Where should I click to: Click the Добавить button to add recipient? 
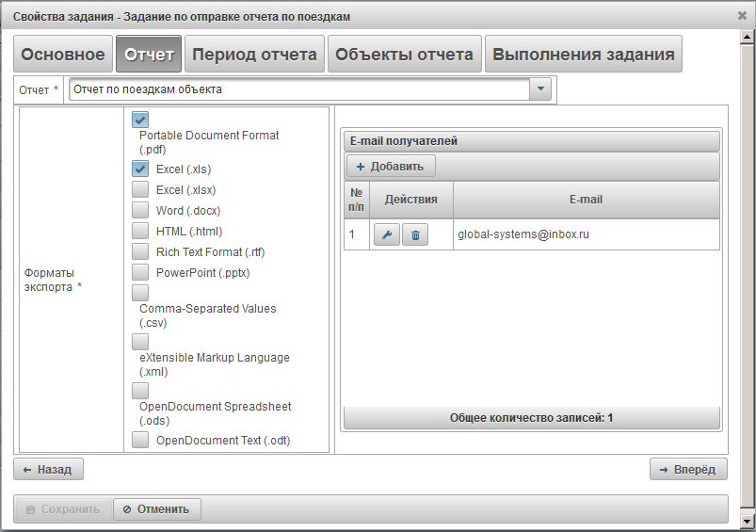(x=391, y=167)
